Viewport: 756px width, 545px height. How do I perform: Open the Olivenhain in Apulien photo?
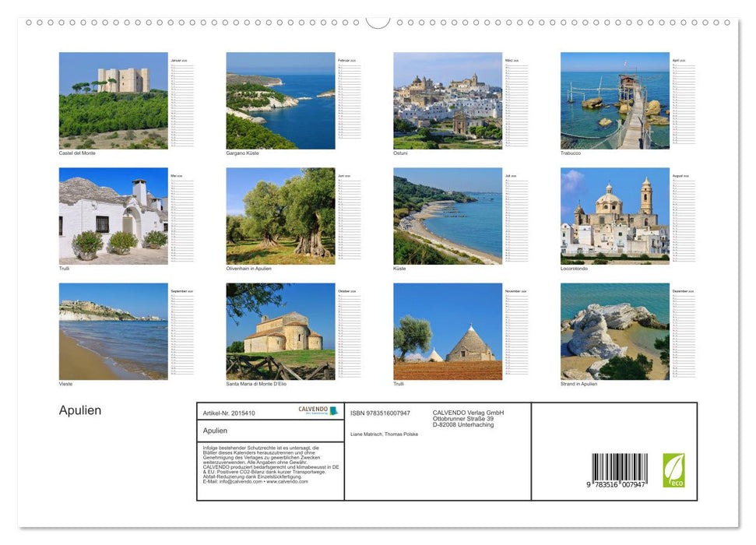tap(280, 216)
